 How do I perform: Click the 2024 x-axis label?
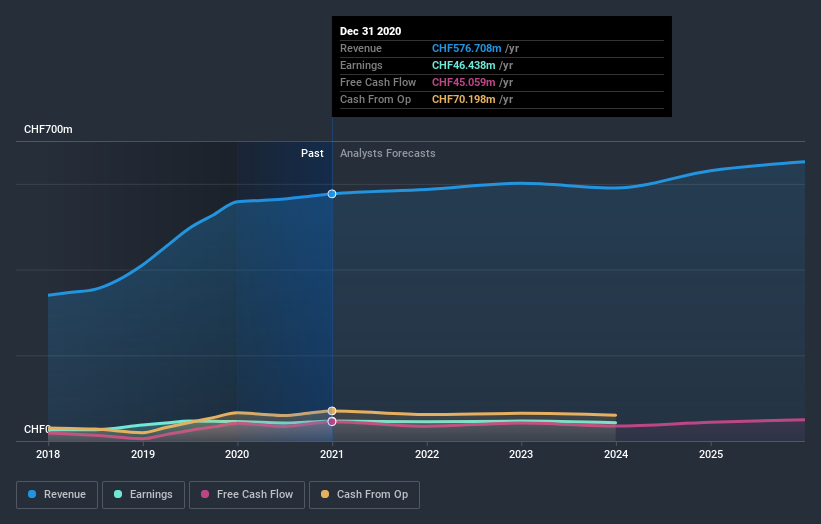pos(616,454)
